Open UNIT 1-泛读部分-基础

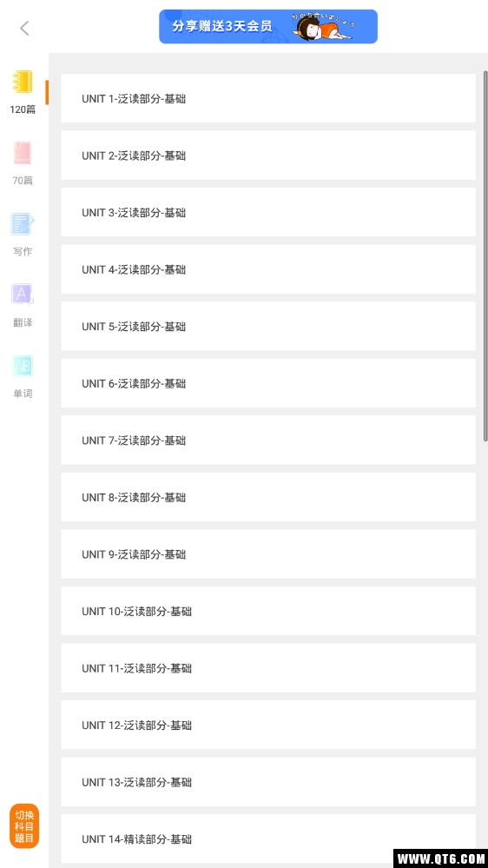[268, 98]
